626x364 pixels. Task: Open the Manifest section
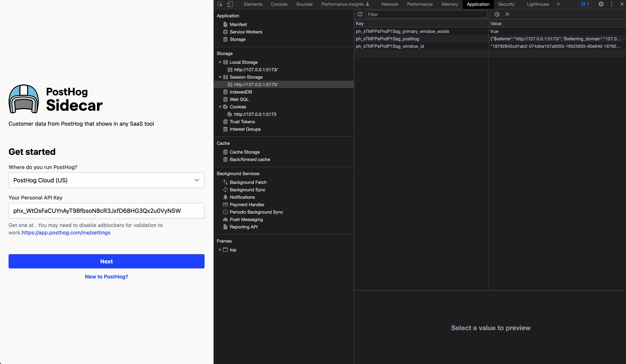[238, 24]
